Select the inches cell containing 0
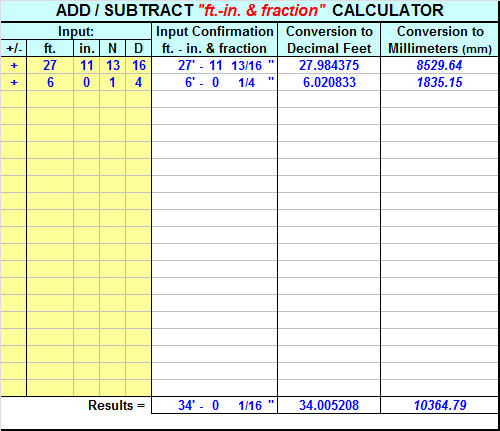500x431 pixels. (x=86, y=82)
